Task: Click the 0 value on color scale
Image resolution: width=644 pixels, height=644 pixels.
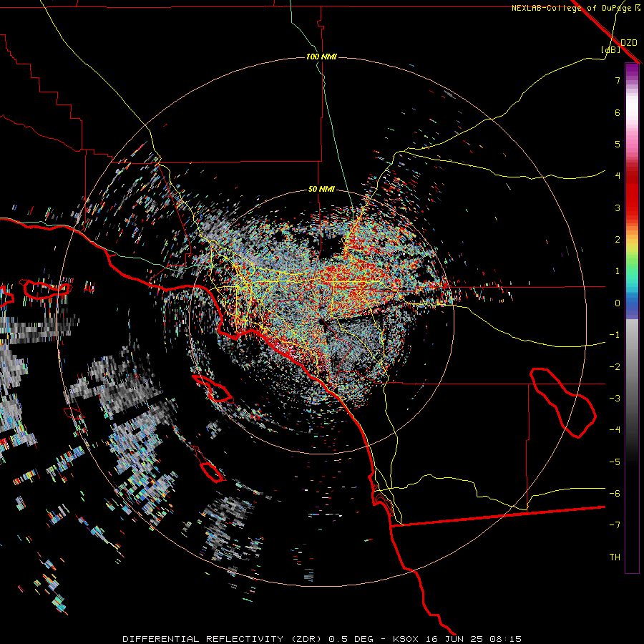Action: (618, 303)
